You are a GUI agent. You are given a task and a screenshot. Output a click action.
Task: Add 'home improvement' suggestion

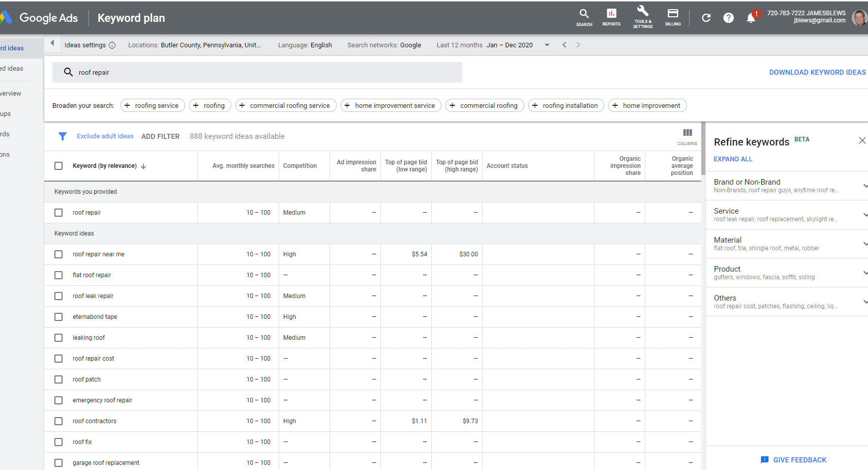pos(647,105)
